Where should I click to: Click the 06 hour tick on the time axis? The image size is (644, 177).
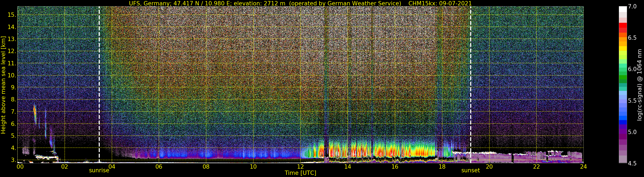click(x=159, y=167)
